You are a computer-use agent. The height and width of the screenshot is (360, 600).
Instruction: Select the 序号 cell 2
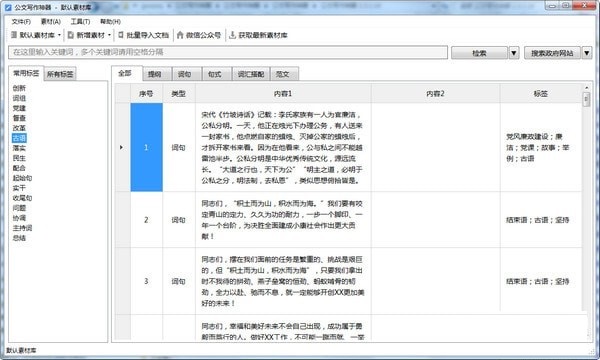tap(146, 220)
